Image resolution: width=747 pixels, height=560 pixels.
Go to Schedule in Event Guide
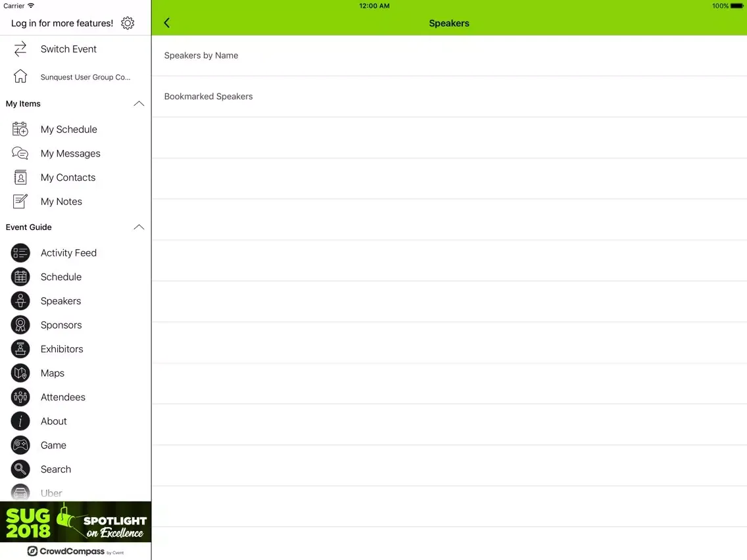pos(61,277)
